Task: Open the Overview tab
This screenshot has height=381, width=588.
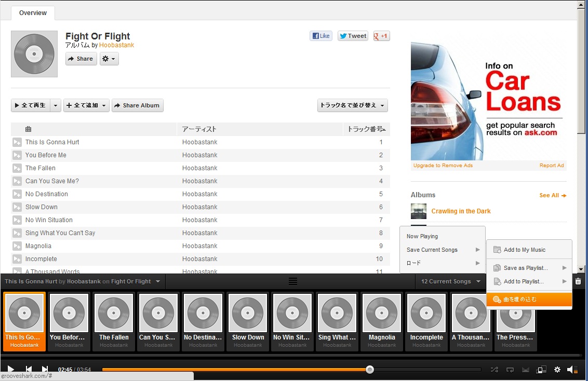Action: [x=33, y=13]
